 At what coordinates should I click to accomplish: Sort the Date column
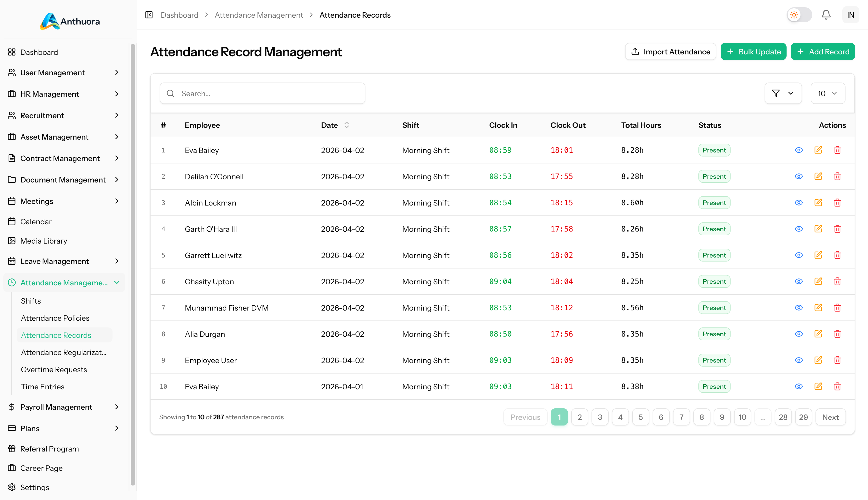[x=346, y=125]
